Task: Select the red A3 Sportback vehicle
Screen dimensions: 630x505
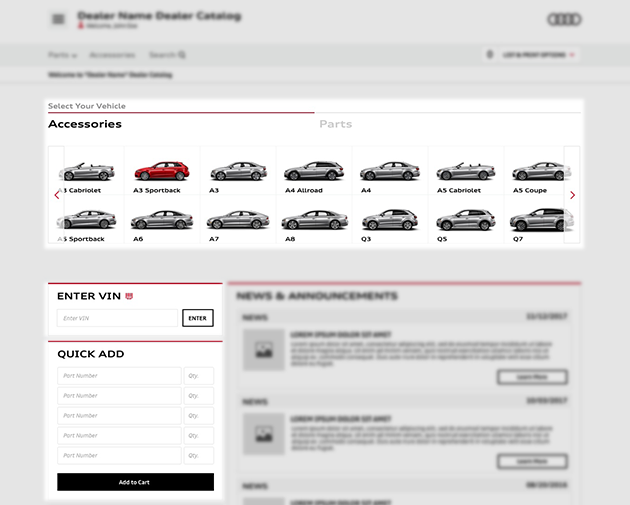Action: (x=162, y=171)
